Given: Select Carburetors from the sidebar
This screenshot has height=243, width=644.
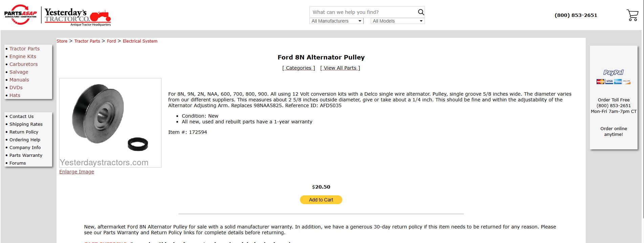Looking at the screenshot, I should 23,64.
